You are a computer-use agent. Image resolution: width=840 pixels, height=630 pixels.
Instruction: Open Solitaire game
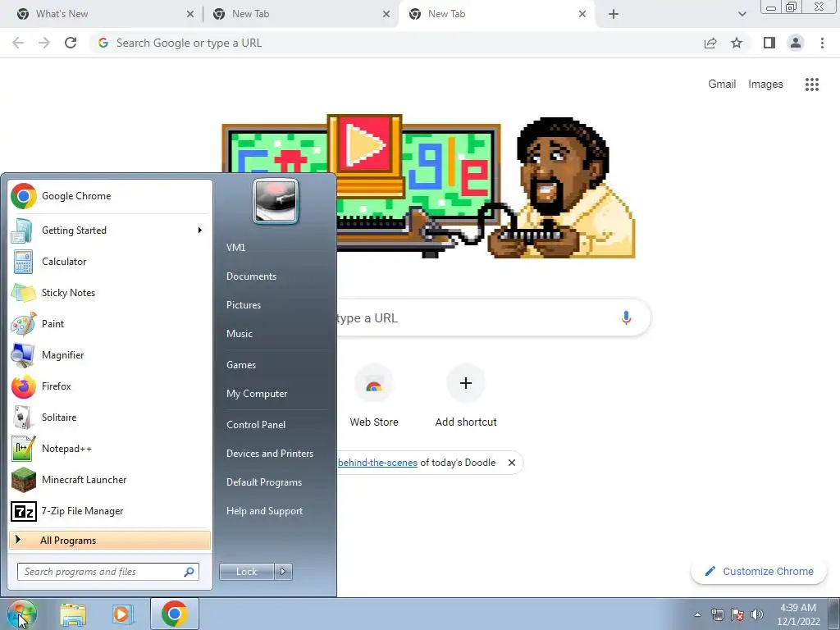110,418
